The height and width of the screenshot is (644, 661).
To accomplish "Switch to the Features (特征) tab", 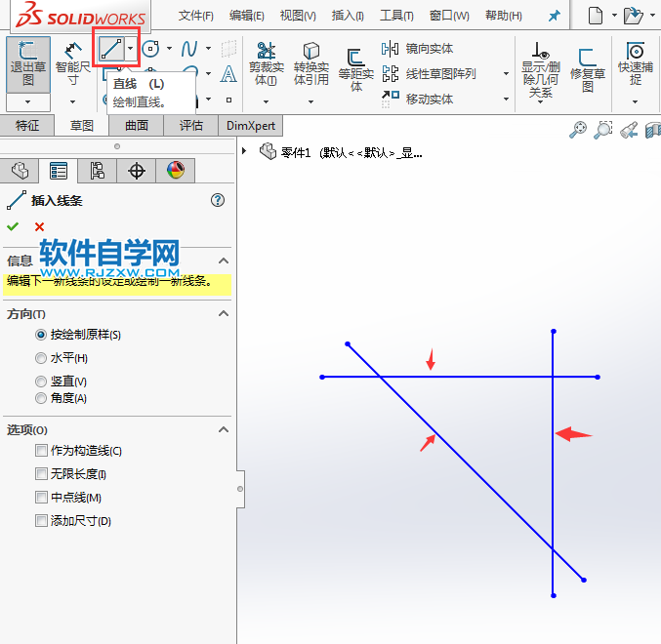I will click(x=27, y=126).
